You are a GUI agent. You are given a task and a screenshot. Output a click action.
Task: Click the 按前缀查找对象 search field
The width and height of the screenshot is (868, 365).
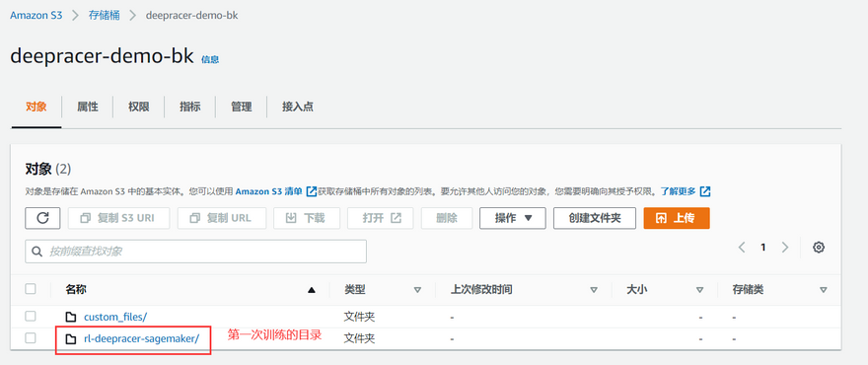tap(196, 252)
